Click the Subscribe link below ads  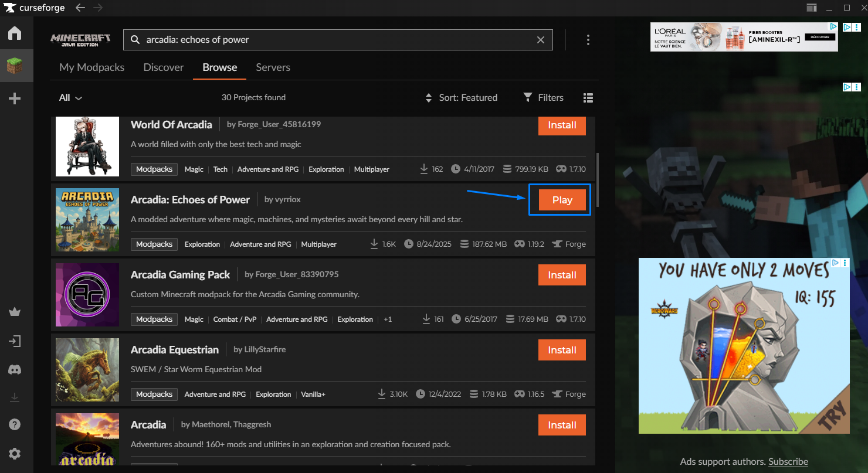click(788, 462)
